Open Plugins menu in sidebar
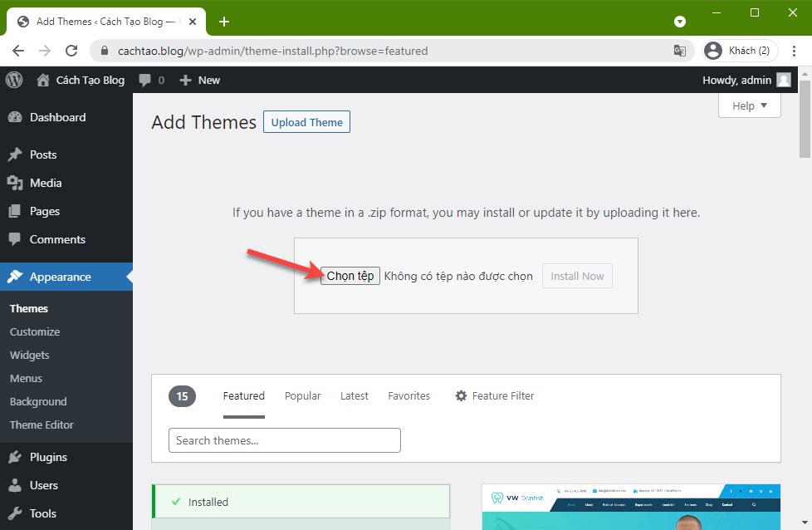 pos(66,457)
